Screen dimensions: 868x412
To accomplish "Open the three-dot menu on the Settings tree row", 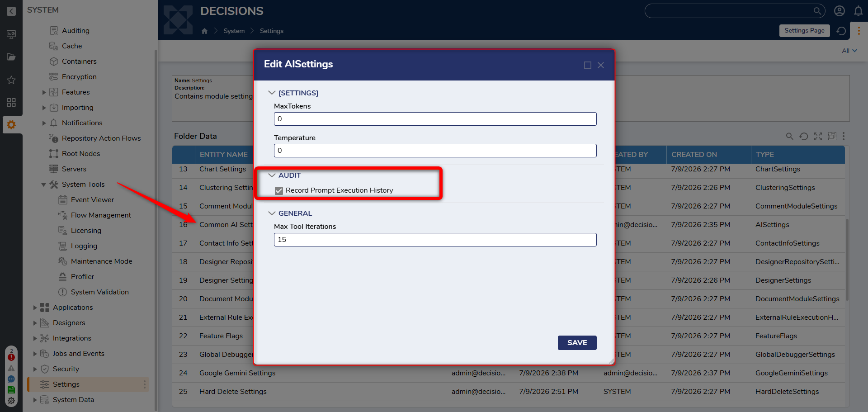I will point(145,384).
